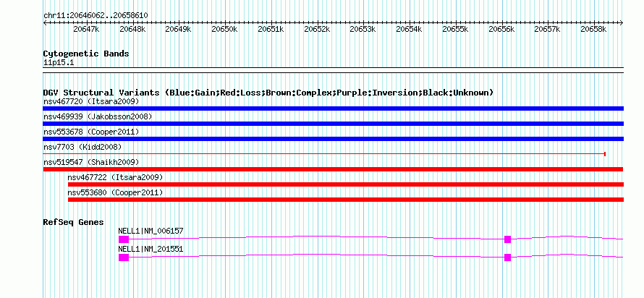This screenshot has width=644, height=298.
Task: Click the Cytogenetic Bands track title
Action: point(86,54)
